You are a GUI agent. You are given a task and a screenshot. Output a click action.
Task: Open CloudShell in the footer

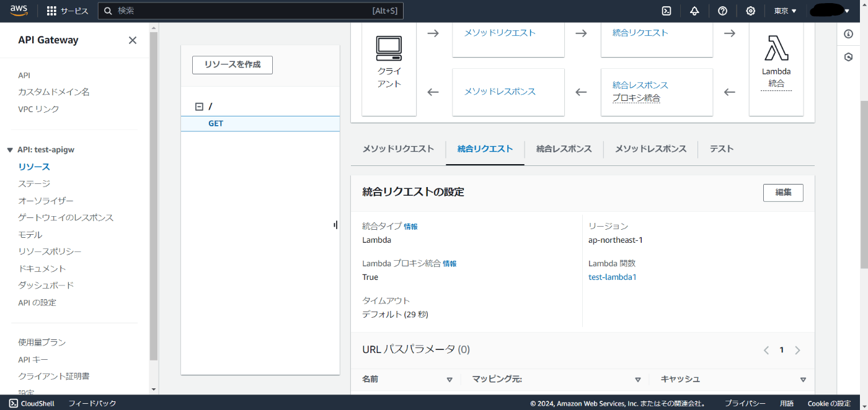pos(32,403)
